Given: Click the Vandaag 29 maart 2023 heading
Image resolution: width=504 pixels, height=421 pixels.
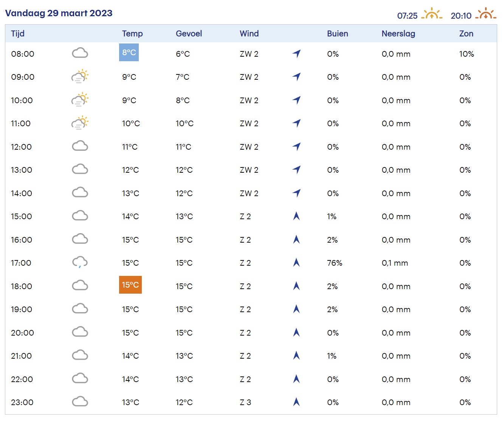Looking at the screenshot, I should click(x=59, y=13).
